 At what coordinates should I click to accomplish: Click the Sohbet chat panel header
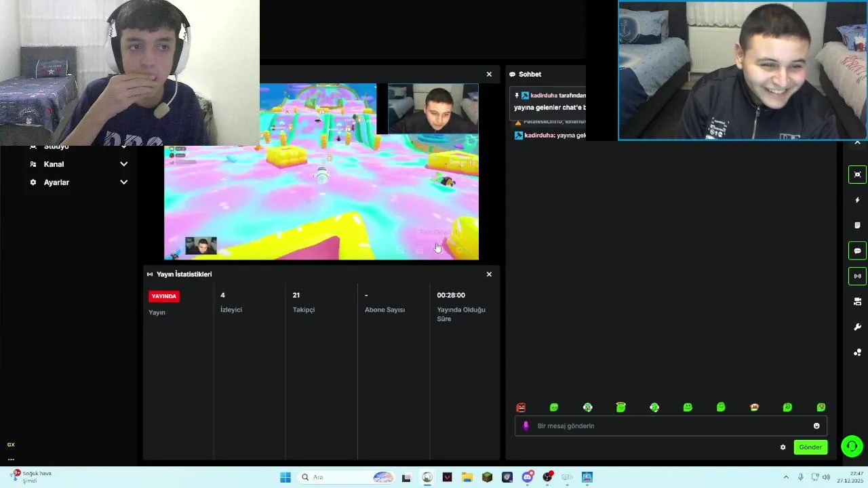pyautogui.click(x=530, y=75)
